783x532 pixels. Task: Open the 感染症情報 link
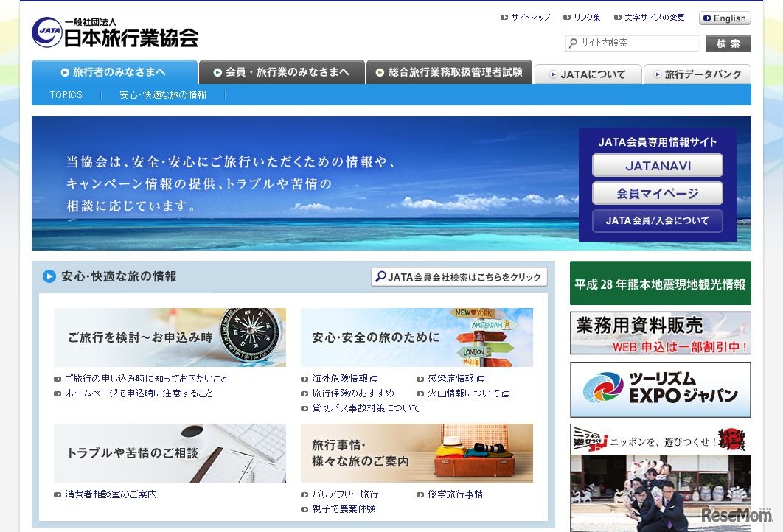click(451, 379)
